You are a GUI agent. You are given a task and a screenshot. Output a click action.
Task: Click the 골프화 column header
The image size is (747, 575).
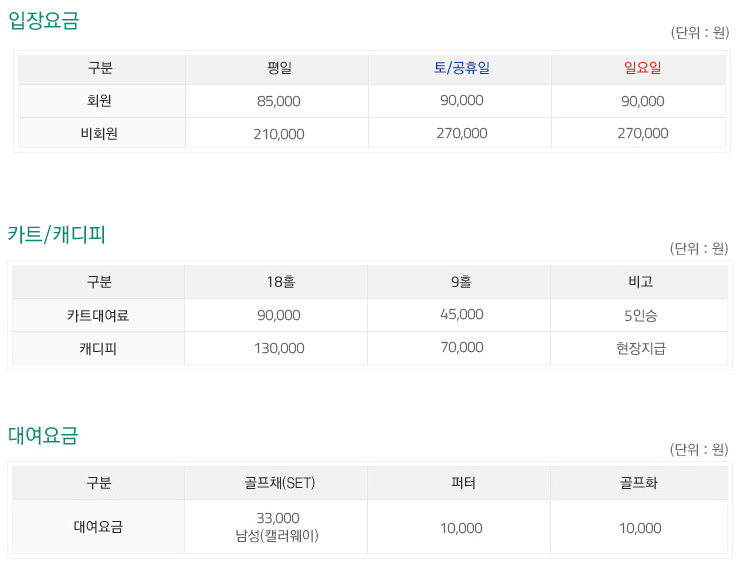click(639, 483)
